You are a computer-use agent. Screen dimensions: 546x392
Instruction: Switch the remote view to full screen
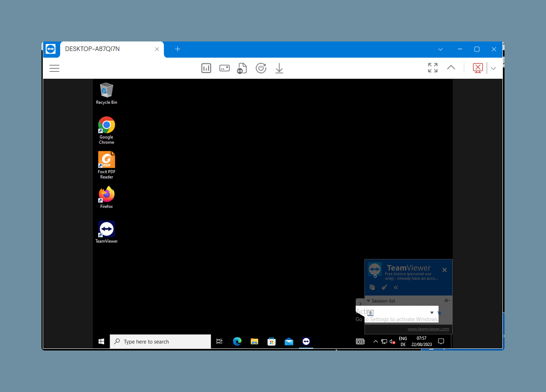(433, 68)
